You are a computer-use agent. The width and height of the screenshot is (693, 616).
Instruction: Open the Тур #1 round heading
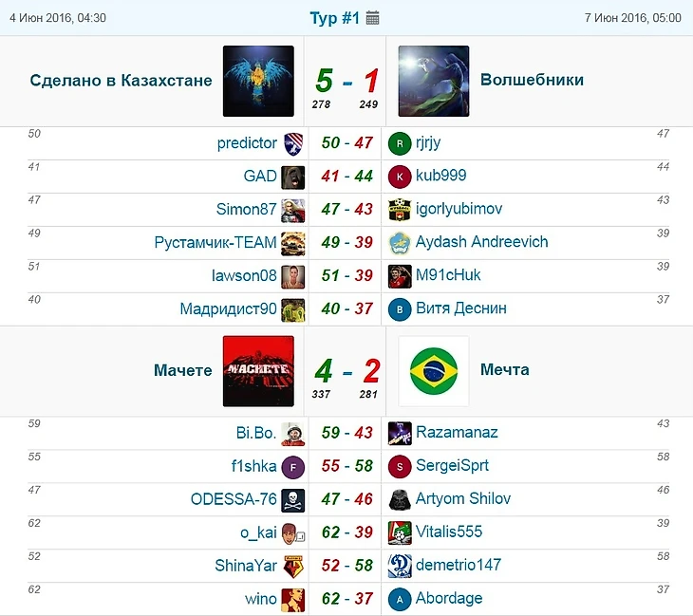click(334, 18)
